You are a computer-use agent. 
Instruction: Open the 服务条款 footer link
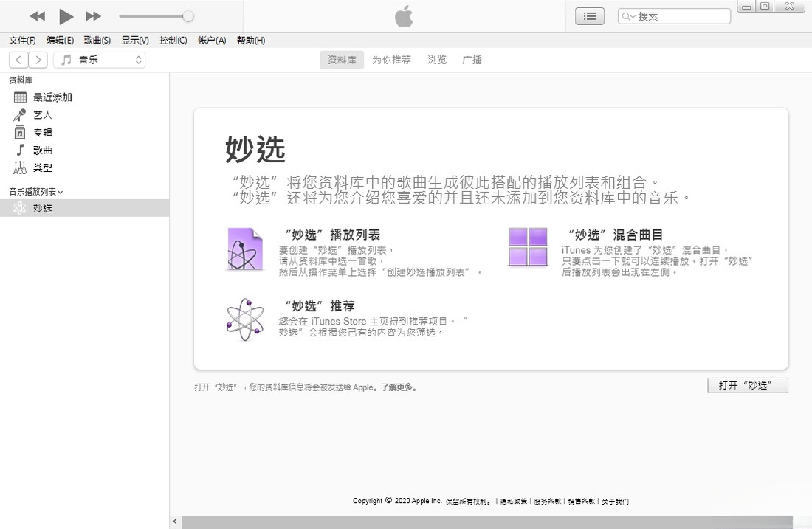coord(548,502)
